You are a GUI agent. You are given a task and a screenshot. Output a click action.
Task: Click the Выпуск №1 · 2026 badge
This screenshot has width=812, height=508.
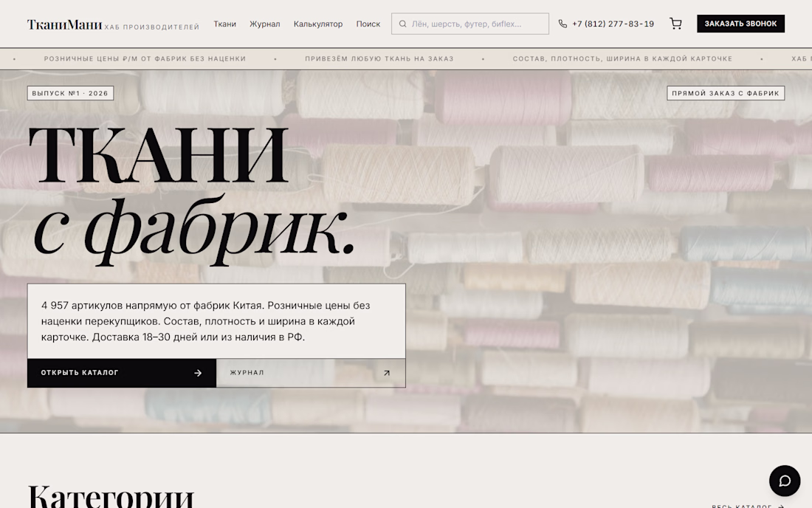[x=70, y=93]
